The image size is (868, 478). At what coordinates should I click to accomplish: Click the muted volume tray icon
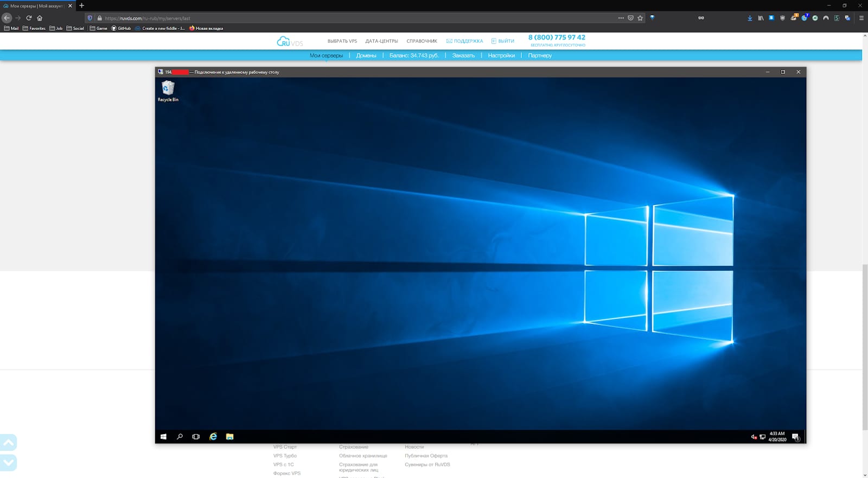tap(754, 437)
